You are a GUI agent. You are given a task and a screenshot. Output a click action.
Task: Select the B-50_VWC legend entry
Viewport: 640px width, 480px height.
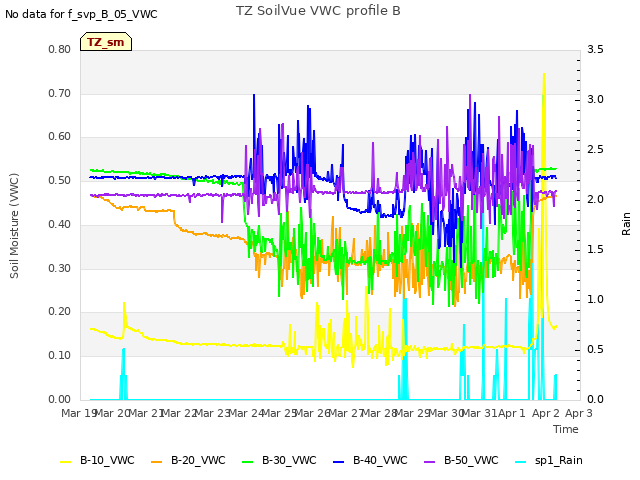pos(461,461)
